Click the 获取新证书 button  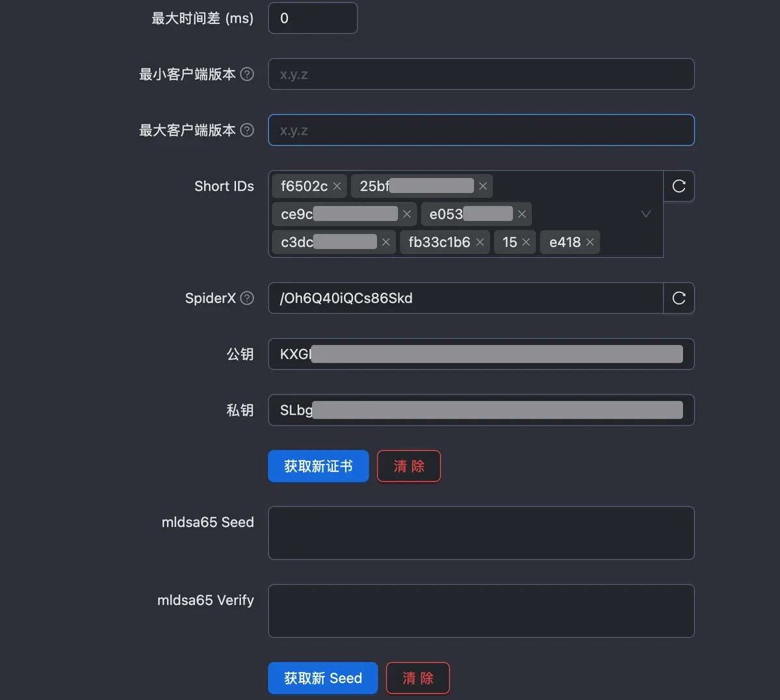pyautogui.click(x=318, y=466)
